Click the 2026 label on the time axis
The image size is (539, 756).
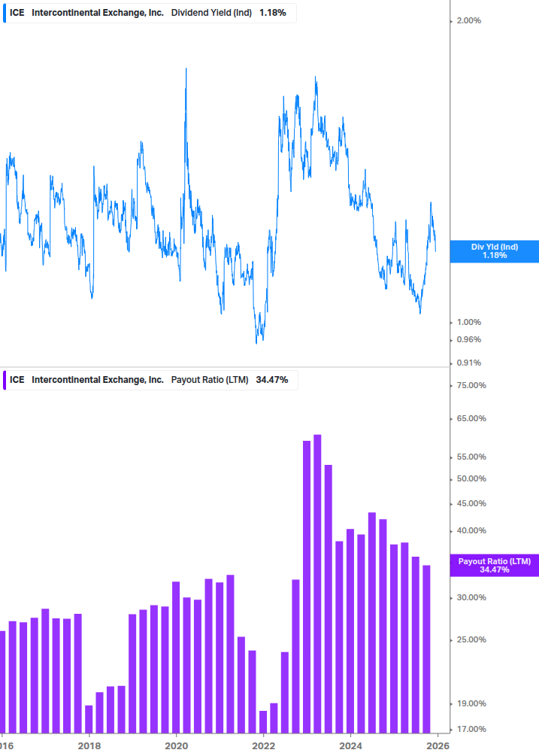click(x=438, y=746)
